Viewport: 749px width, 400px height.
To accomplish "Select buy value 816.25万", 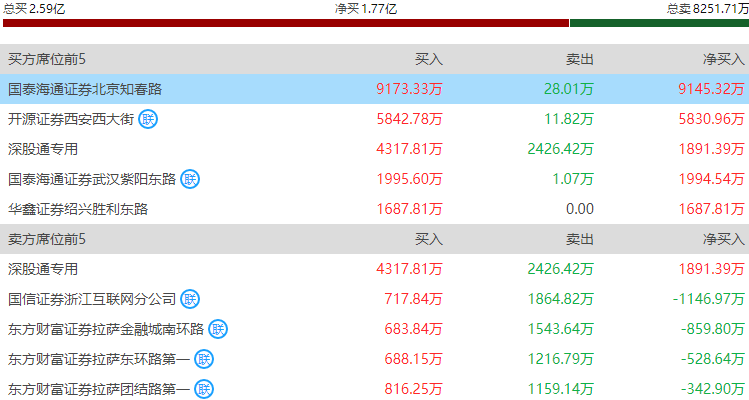I will click(413, 389).
